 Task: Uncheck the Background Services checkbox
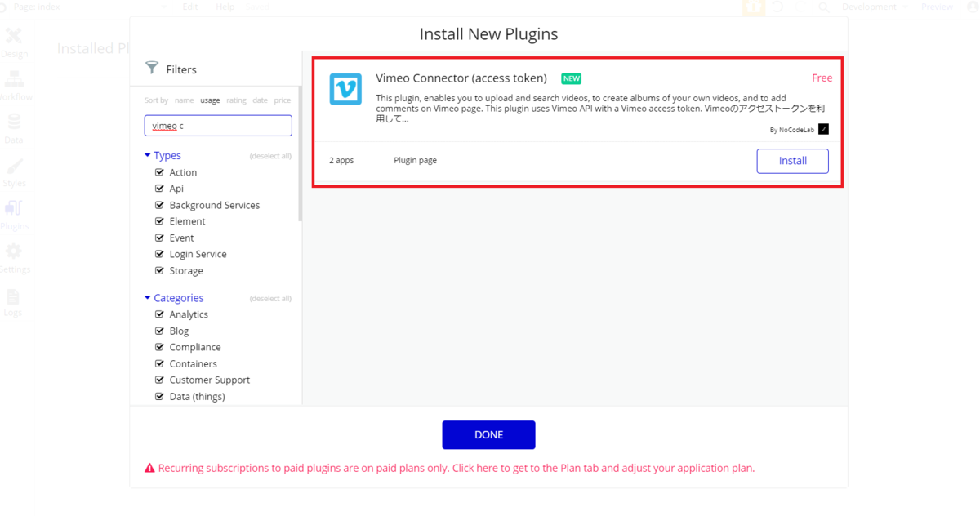point(160,205)
